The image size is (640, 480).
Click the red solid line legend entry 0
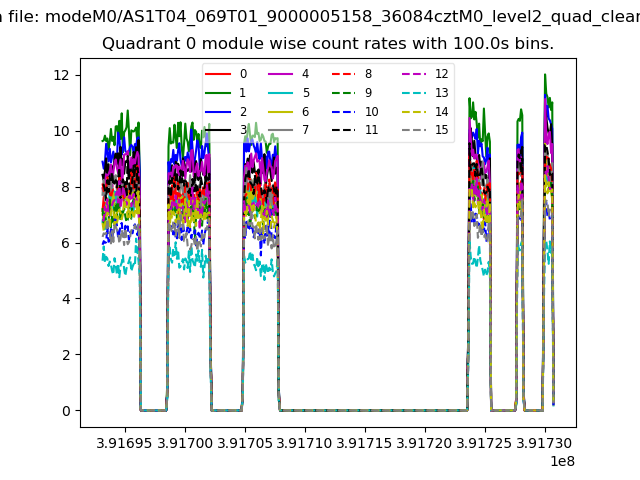(x=225, y=74)
